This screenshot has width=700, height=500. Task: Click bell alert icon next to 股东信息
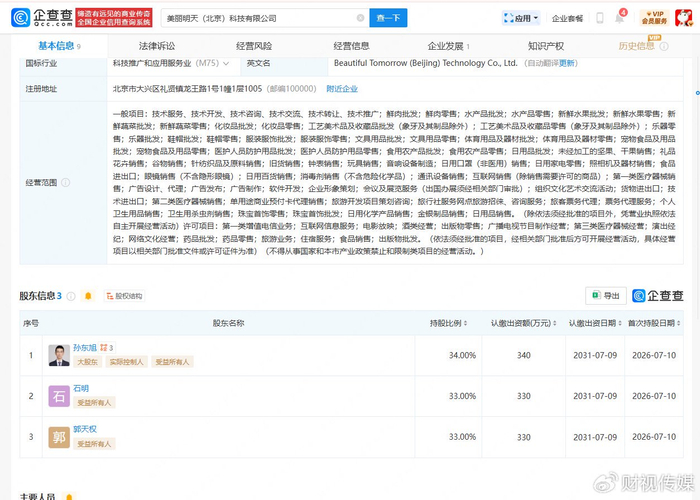pyautogui.click(x=88, y=296)
